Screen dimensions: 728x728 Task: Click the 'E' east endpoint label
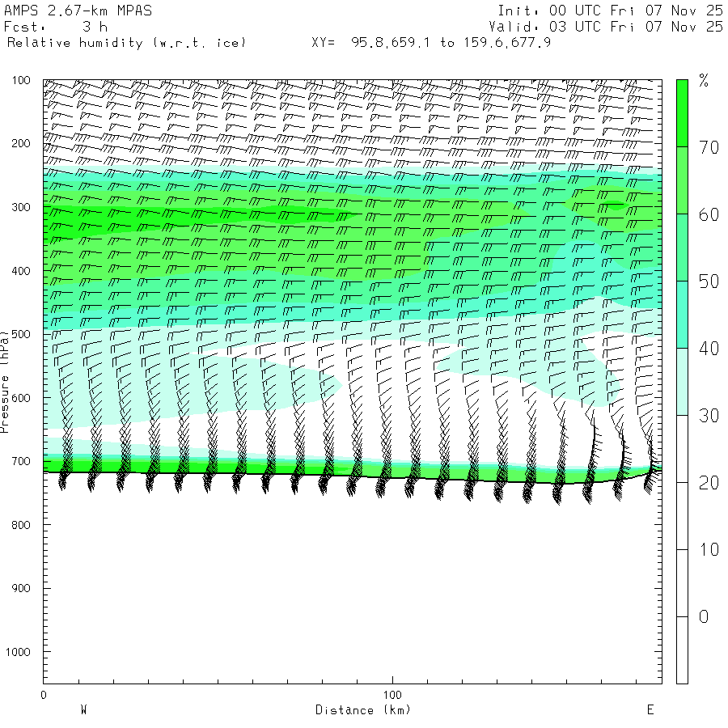pyautogui.click(x=650, y=710)
